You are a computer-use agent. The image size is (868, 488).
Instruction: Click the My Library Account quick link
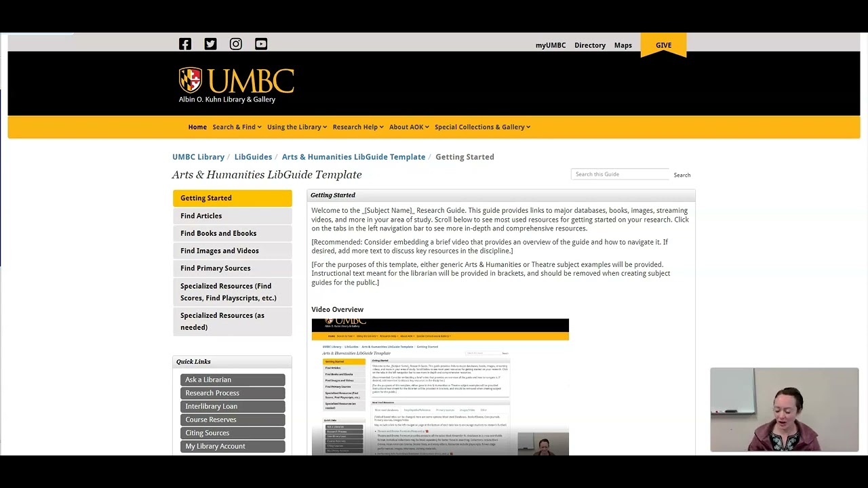pos(233,446)
